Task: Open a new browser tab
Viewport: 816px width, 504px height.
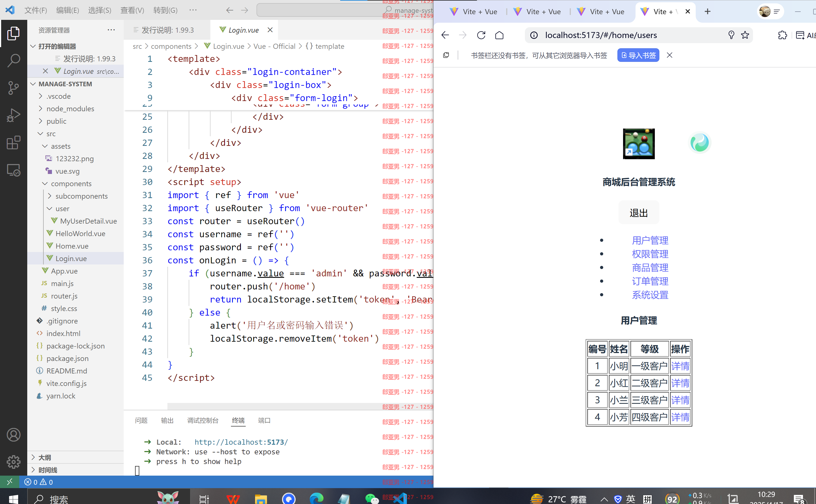Action: pyautogui.click(x=708, y=12)
